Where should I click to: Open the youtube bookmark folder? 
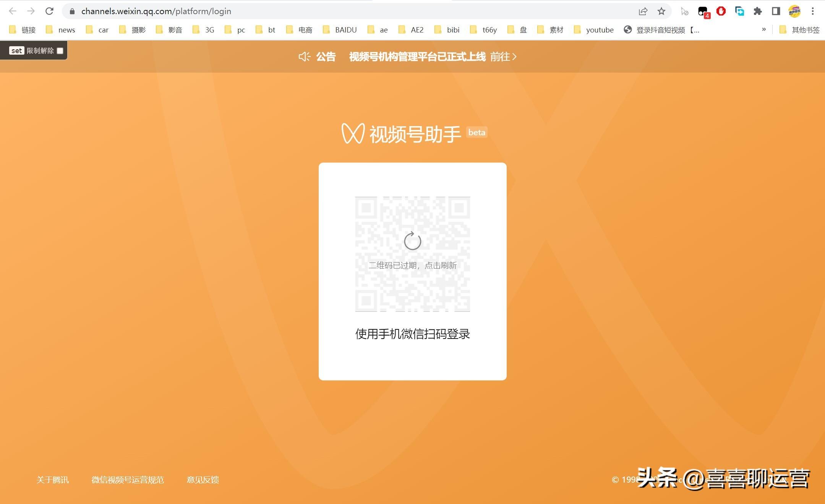[594, 30]
